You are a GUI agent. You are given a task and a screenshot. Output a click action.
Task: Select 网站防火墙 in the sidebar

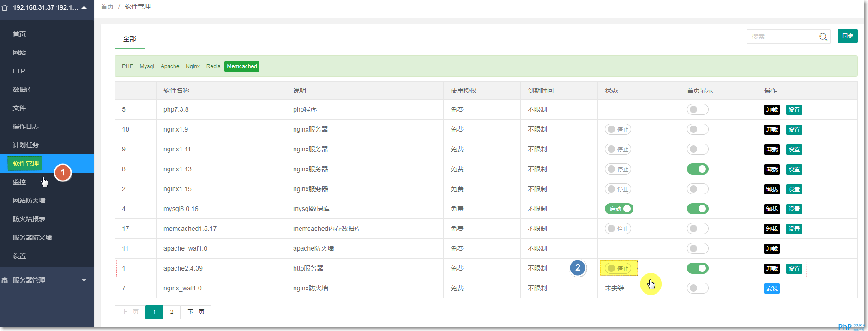click(29, 200)
